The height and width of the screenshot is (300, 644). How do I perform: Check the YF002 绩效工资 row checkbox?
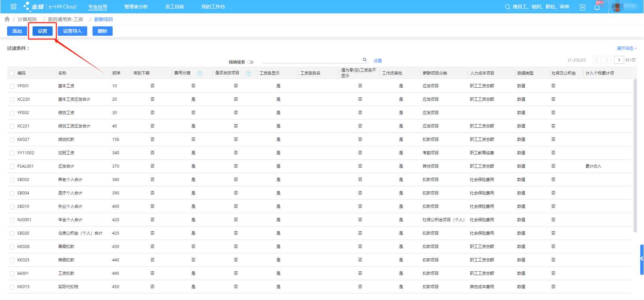tap(12, 113)
